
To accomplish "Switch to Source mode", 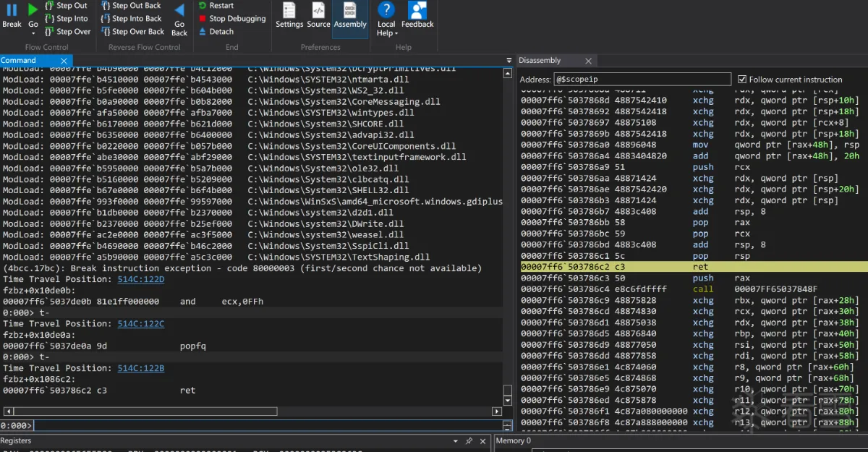I will 318,15.
